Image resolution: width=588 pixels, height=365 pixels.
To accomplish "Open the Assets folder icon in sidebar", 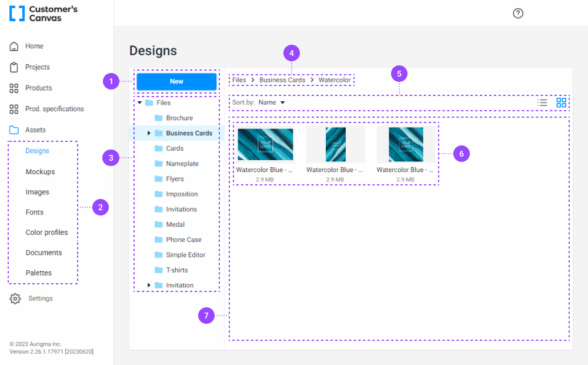I will tap(14, 130).
